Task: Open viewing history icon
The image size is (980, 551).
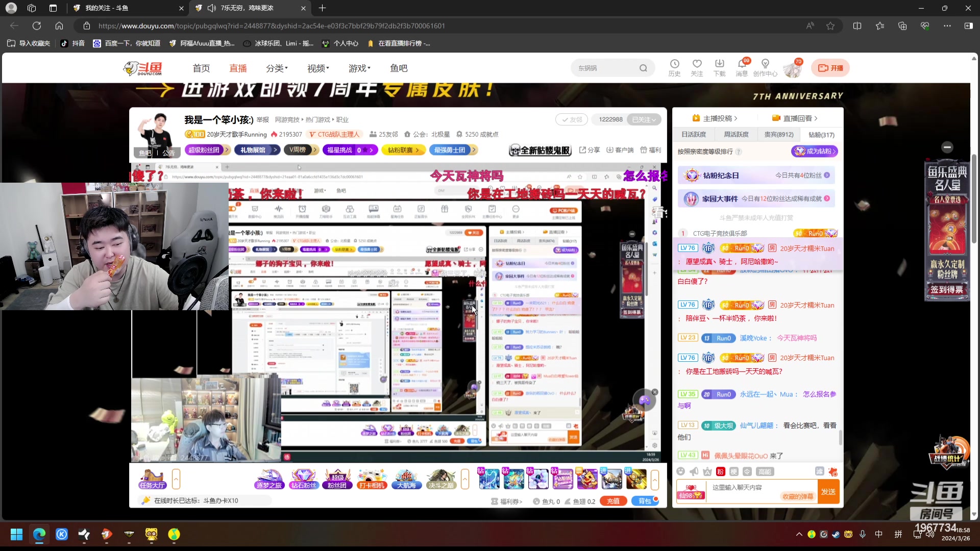Action: click(674, 67)
